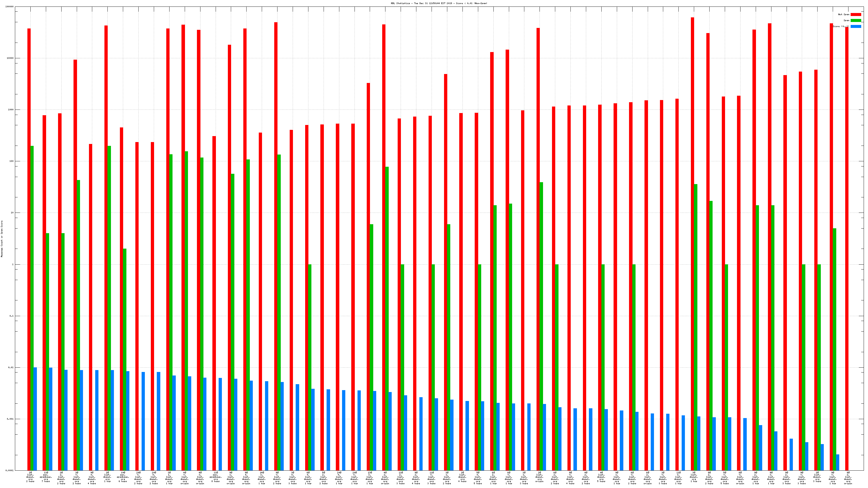Click the 11@ zen.spamhaus.org 7 hops label
The image size is (868, 488).
pyautogui.click(x=46, y=477)
